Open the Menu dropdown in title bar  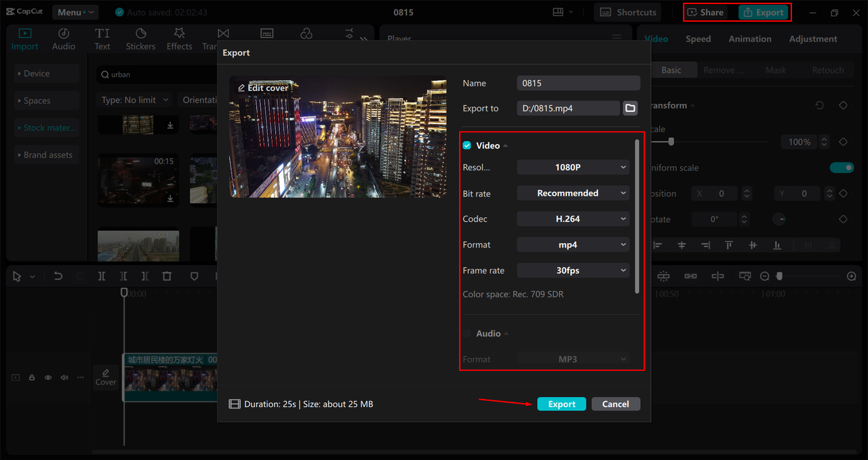pyautogui.click(x=75, y=12)
